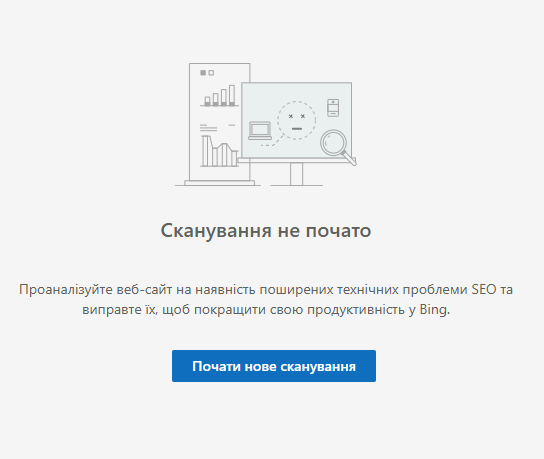Click the empty square atop the document
544x459 pixels.
(x=211, y=73)
